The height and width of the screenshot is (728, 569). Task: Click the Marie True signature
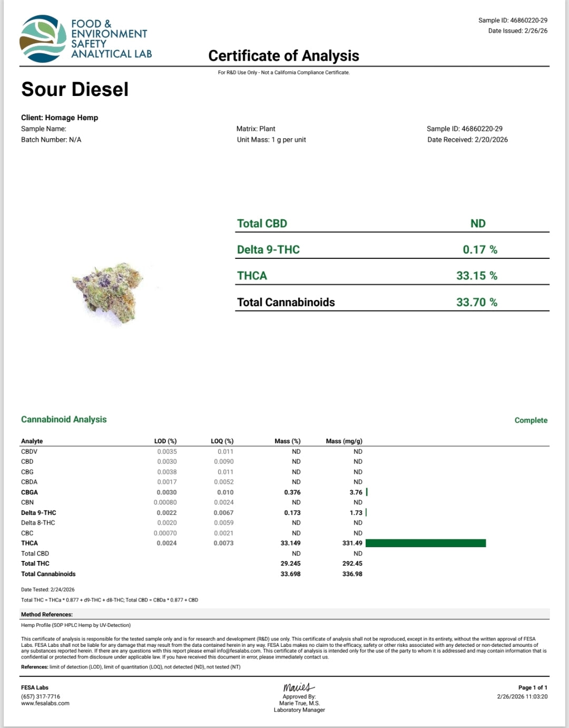click(299, 687)
